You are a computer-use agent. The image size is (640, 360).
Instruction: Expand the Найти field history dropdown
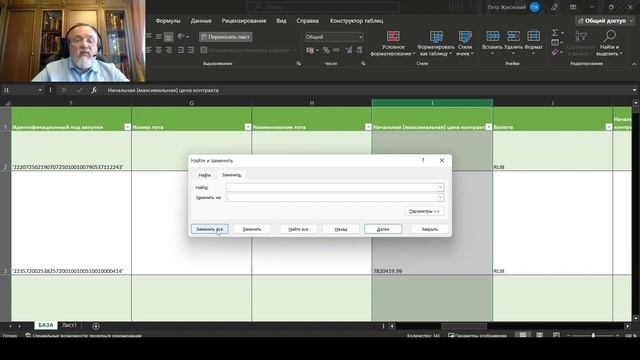(440, 187)
